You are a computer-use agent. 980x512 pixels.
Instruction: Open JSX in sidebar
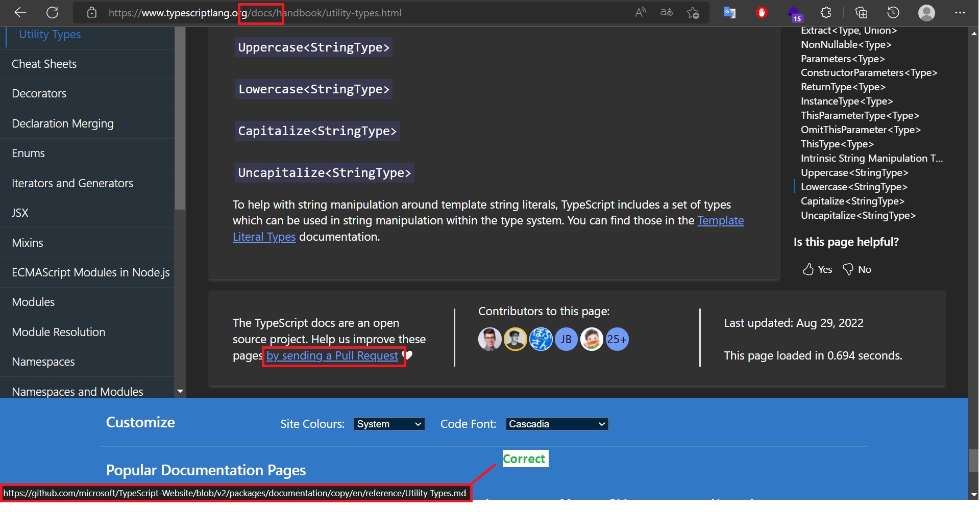click(87, 213)
